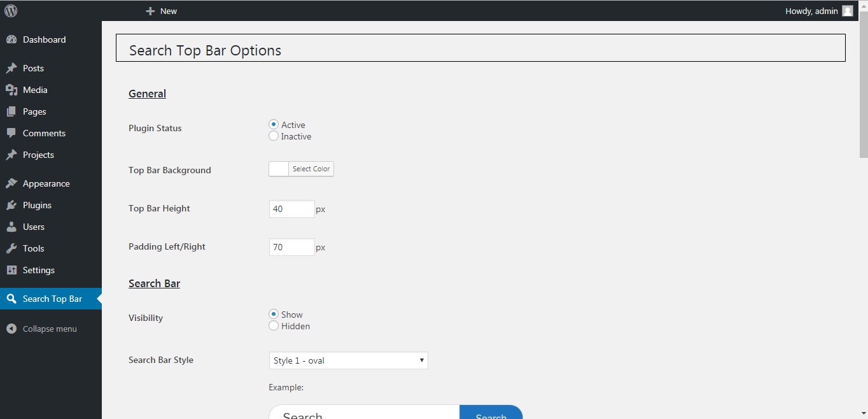The height and width of the screenshot is (419, 868).
Task: Click the admin avatar icon
Action: tap(847, 11)
